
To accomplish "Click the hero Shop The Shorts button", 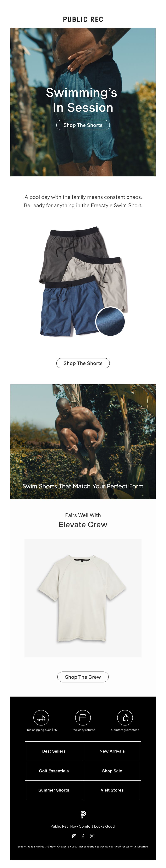I will (x=83, y=125).
